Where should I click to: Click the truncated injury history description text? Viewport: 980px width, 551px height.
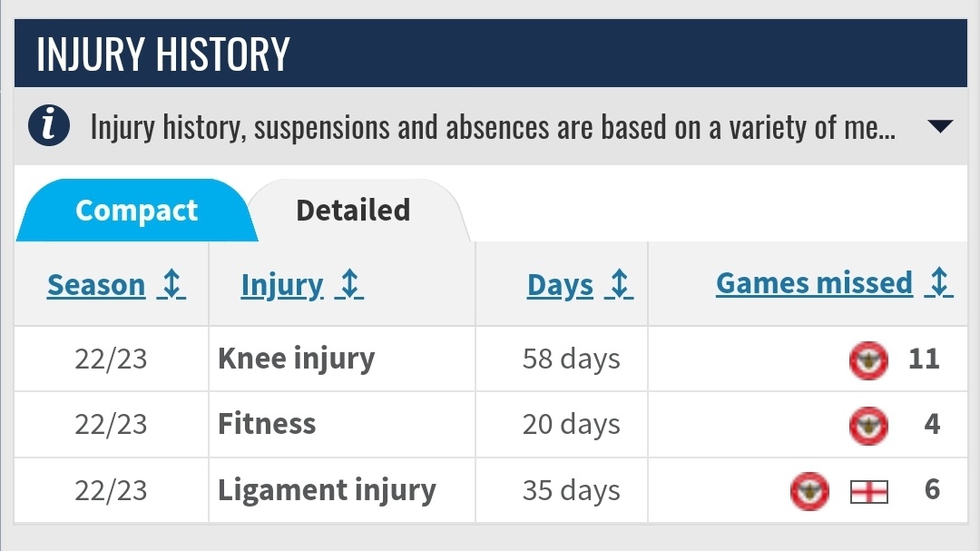click(x=493, y=127)
